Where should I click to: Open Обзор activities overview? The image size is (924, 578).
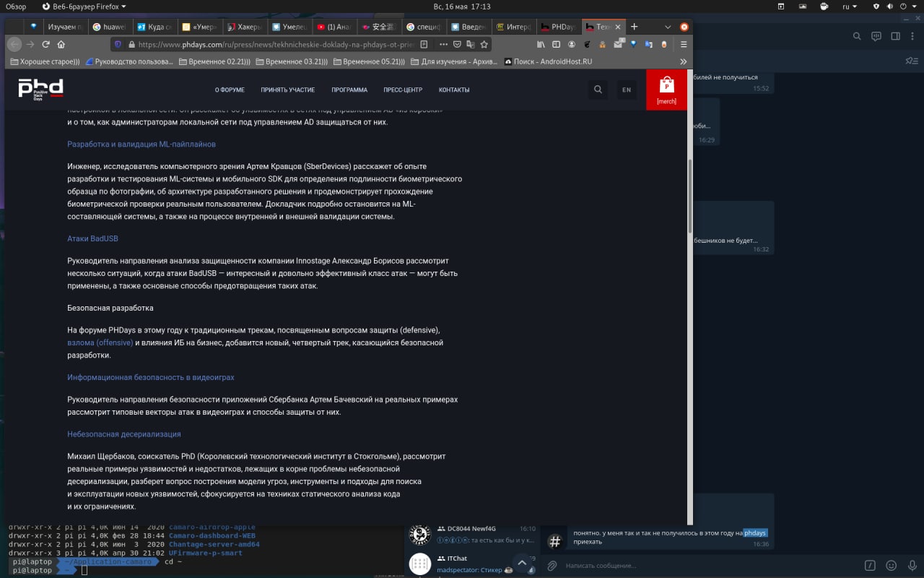16,7
